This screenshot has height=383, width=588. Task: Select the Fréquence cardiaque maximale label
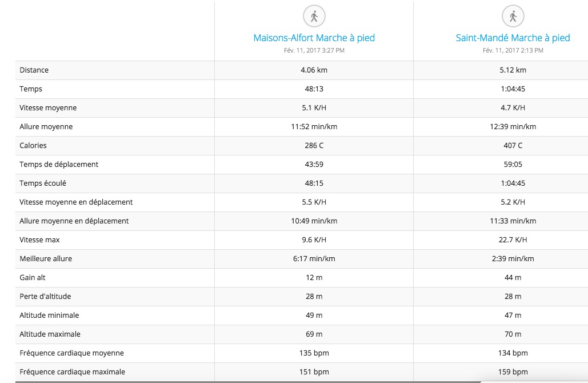(x=72, y=372)
